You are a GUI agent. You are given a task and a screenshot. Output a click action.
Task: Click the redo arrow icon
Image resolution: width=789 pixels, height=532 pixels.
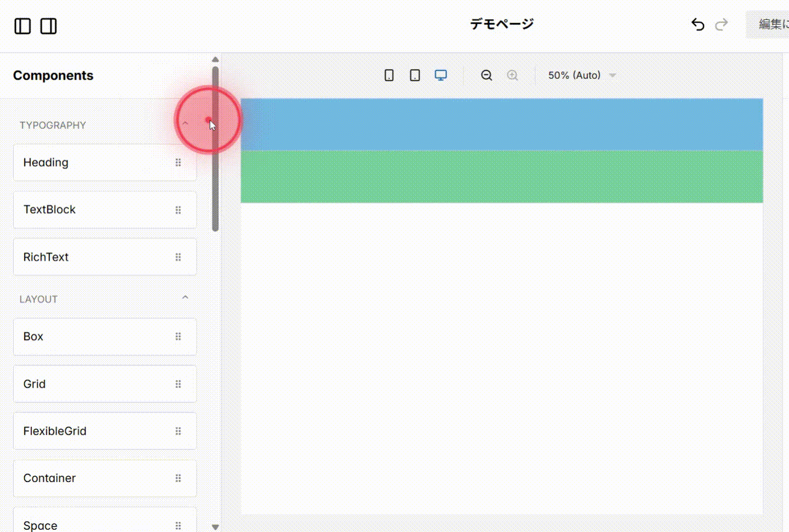click(722, 25)
